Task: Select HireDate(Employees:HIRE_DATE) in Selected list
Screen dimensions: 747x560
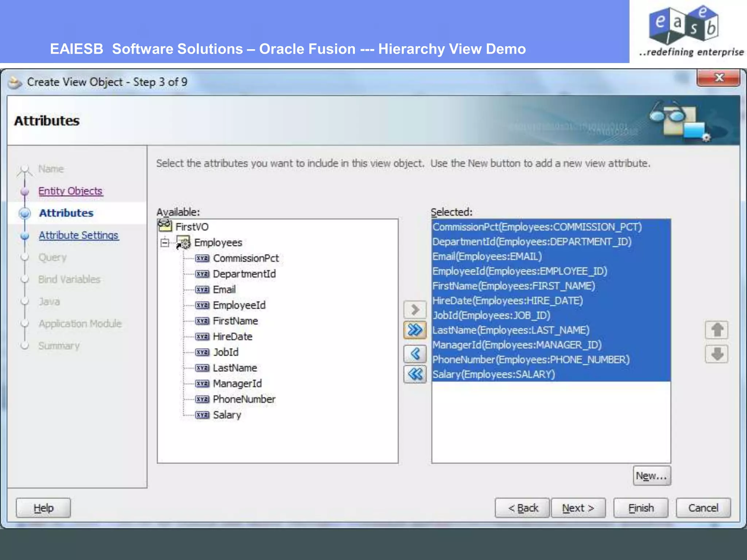Action: click(x=551, y=301)
